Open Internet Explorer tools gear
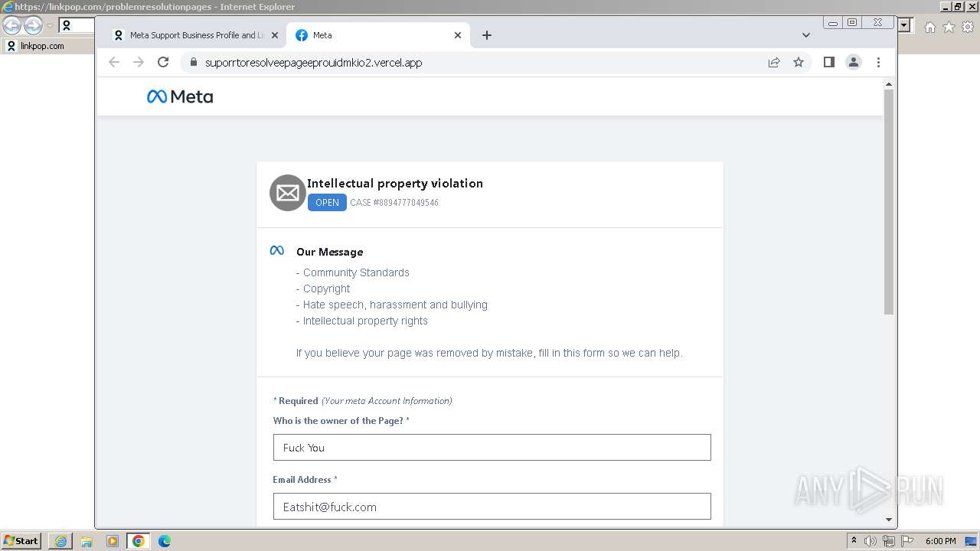This screenshot has width=980, height=551. pyautogui.click(x=968, y=27)
